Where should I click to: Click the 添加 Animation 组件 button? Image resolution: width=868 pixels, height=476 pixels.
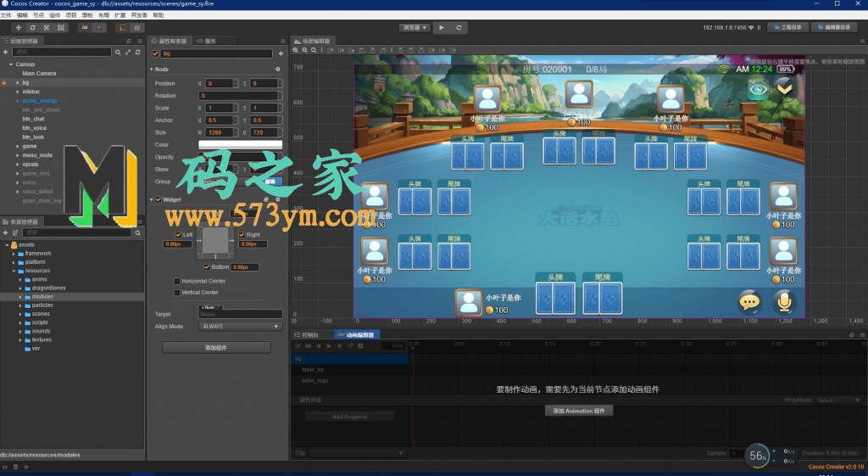(x=578, y=411)
